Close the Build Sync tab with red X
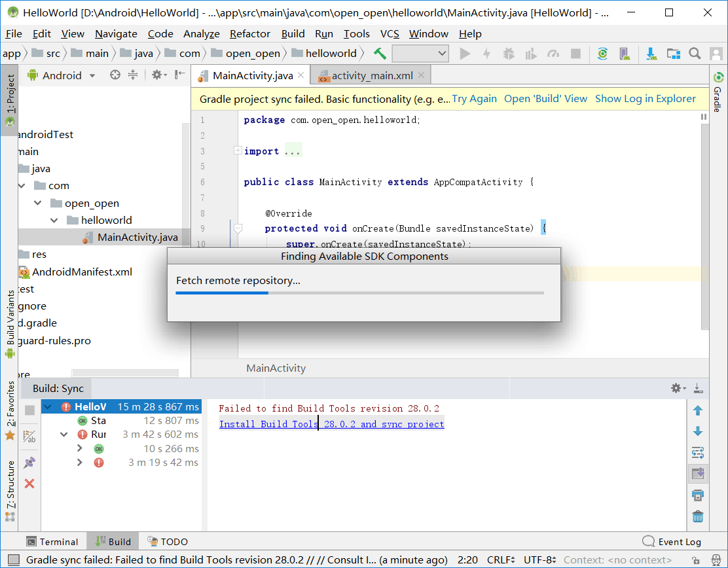 [x=29, y=484]
